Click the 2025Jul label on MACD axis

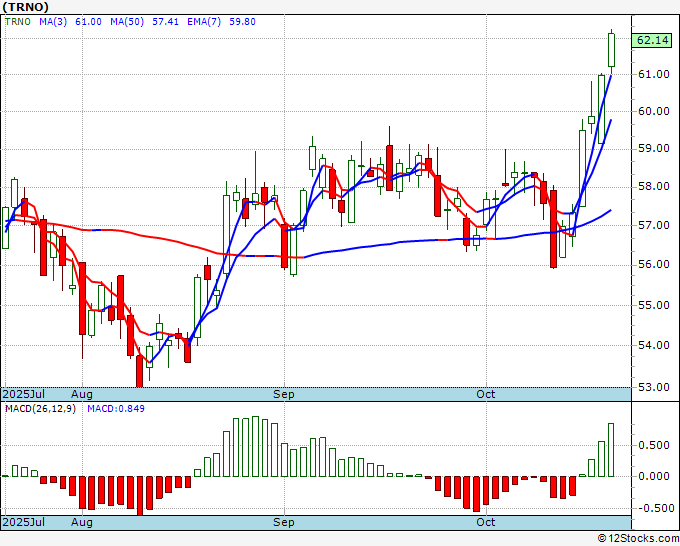coord(24,522)
